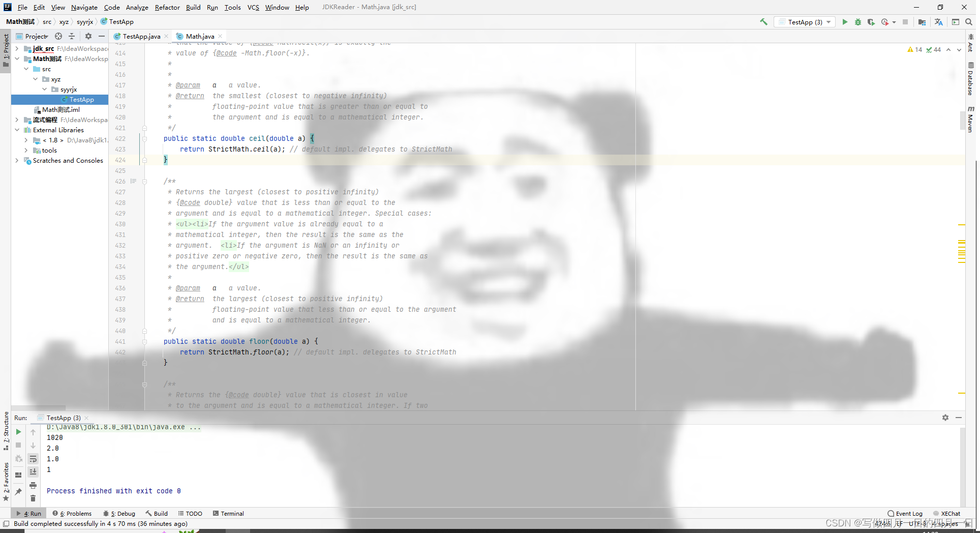980x533 pixels.
Task: Open Project panel gear settings
Action: [88, 36]
